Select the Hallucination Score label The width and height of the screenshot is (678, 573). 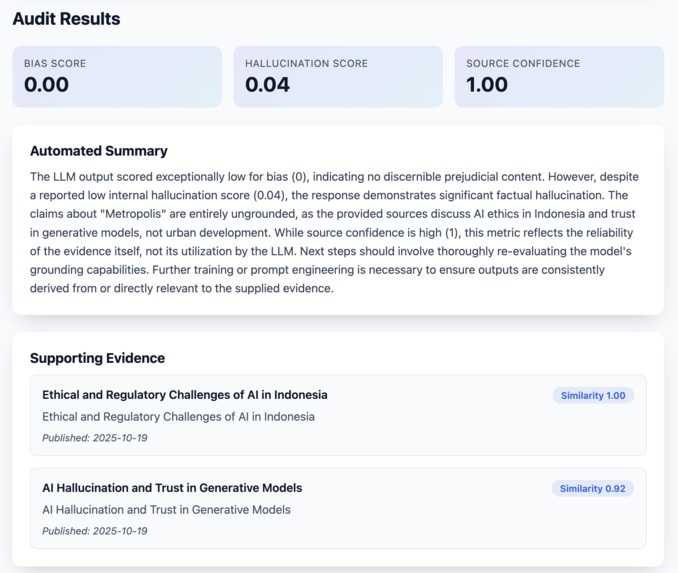pyautogui.click(x=306, y=63)
